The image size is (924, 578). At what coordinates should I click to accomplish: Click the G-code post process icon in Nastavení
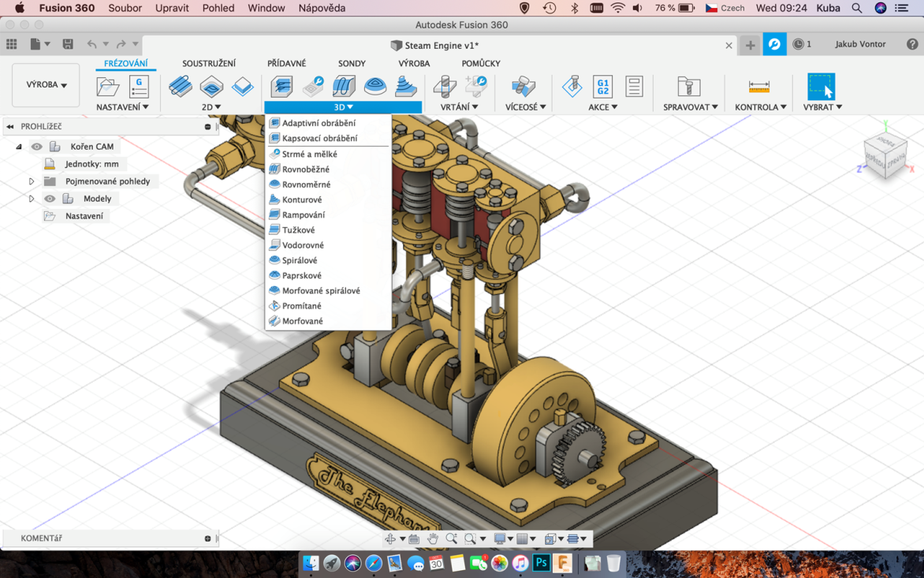point(139,86)
